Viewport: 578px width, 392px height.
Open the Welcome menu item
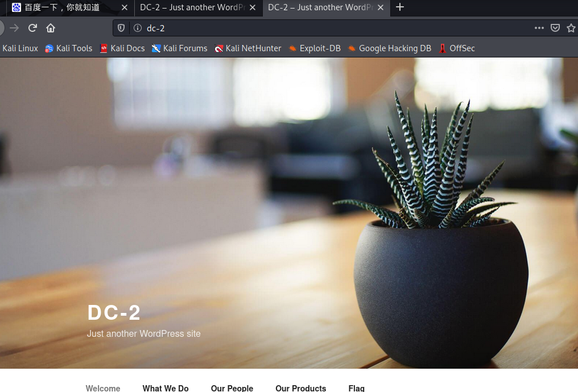(103, 388)
